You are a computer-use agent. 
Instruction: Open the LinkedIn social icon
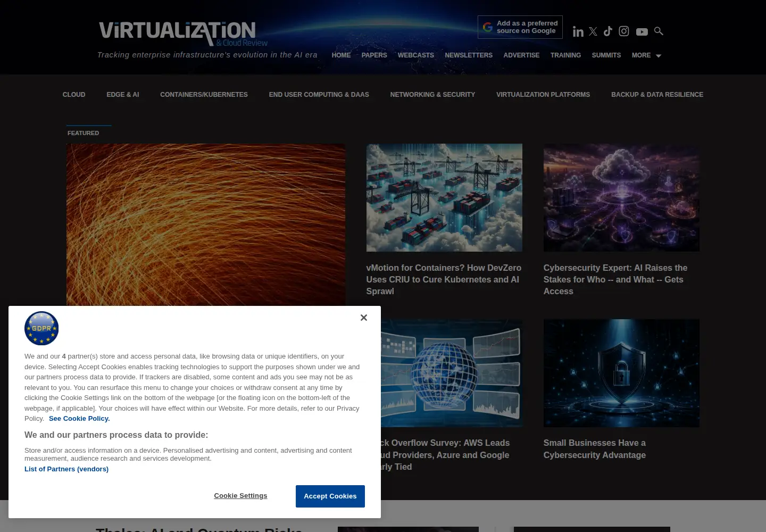tap(578, 32)
